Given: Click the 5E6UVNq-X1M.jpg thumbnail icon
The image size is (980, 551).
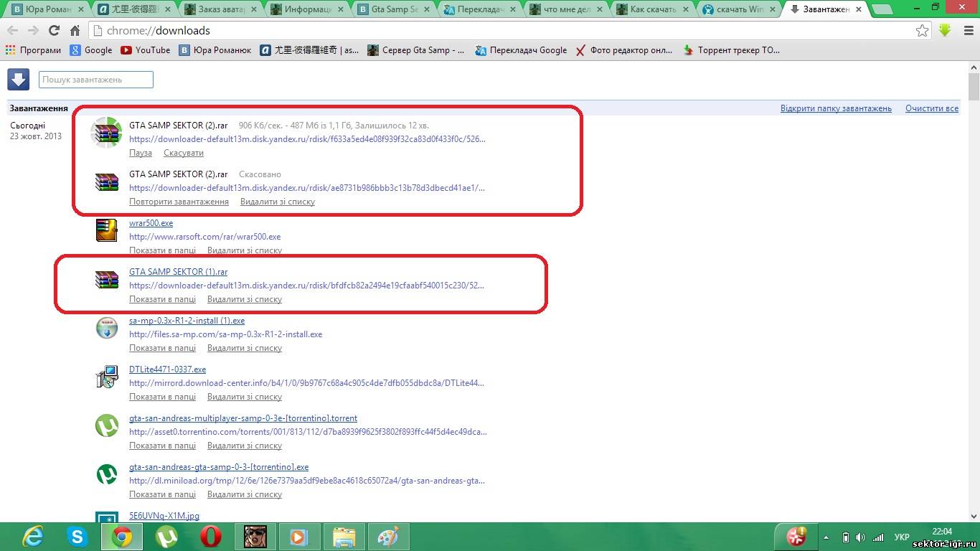Looking at the screenshot, I should pos(107,517).
